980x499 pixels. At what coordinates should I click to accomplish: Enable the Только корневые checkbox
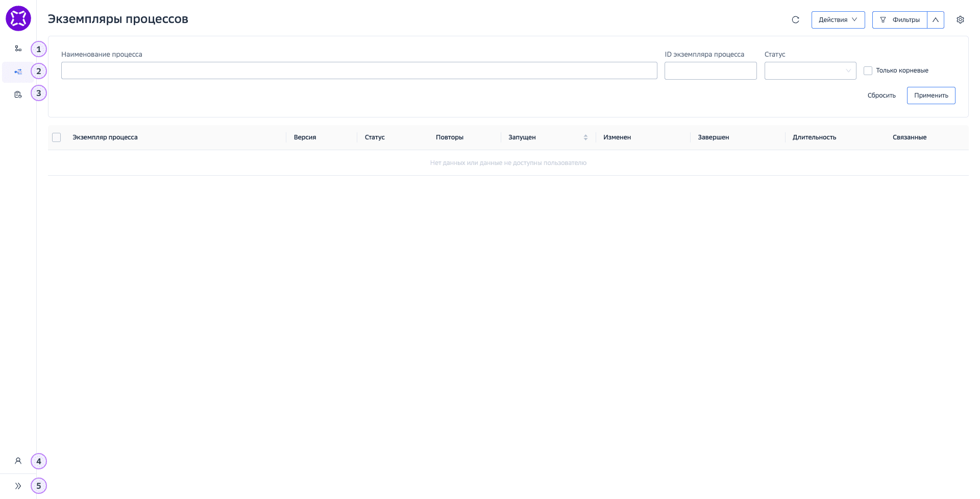(x=868, y=70)
